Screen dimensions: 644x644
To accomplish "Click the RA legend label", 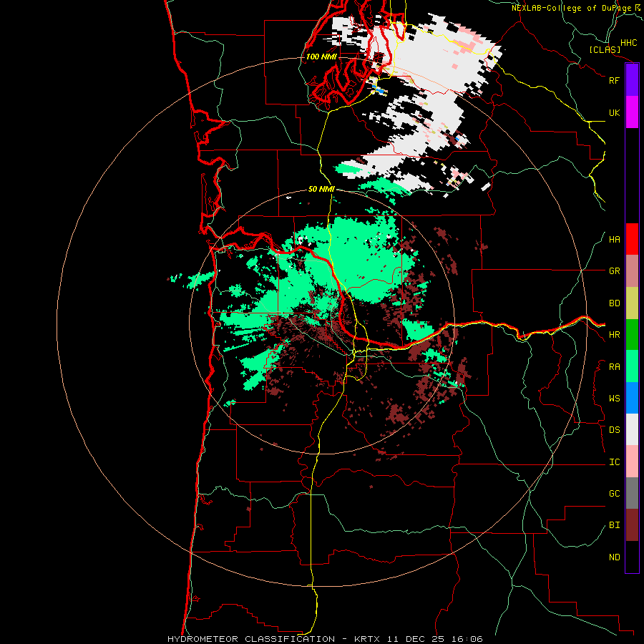I will 614,367.
